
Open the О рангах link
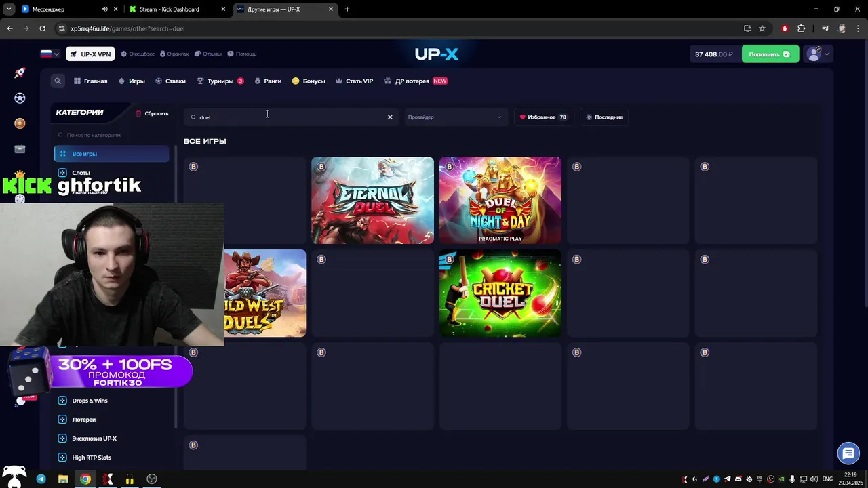click(174, 54)
